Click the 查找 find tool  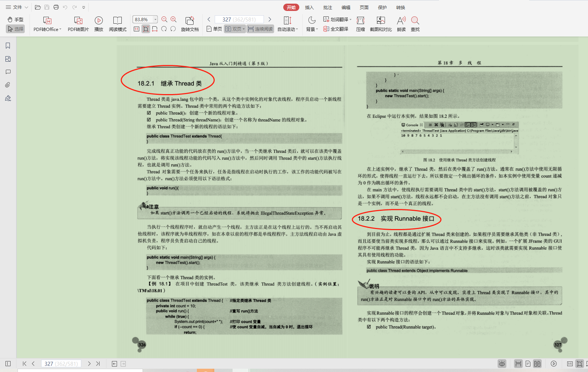415,24
